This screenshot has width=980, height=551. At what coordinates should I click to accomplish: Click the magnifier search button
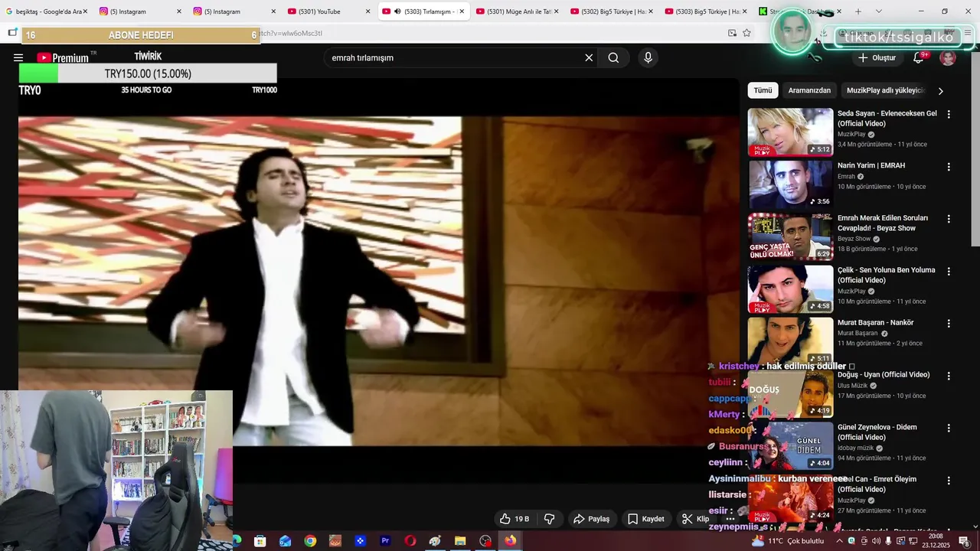[x=613, y=57]
